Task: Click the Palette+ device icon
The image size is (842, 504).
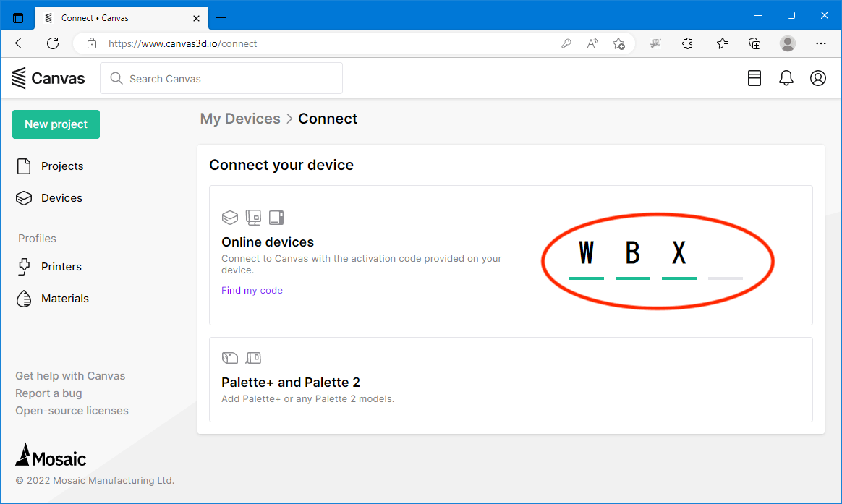Action: pyautogui.click(x=230, y=358)
